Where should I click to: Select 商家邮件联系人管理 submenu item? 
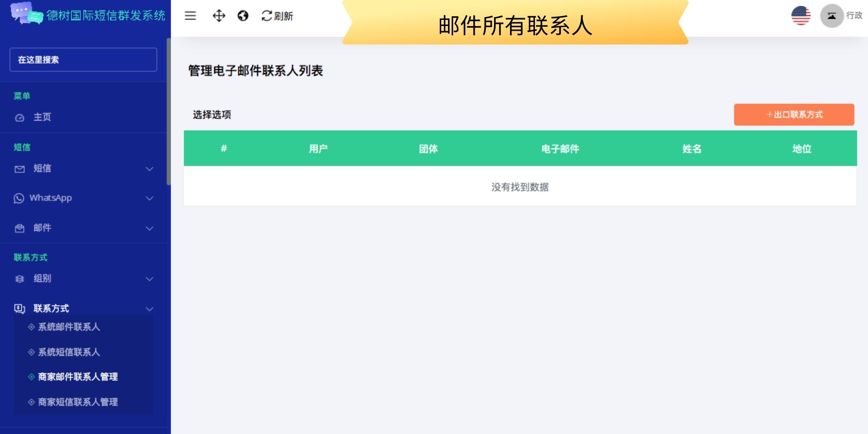point(78,377)
